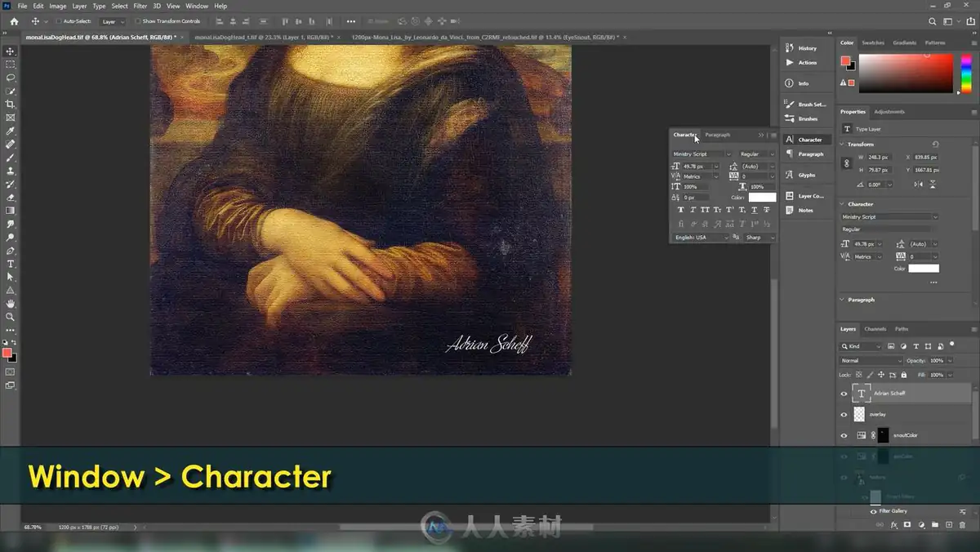Click the All Caps style icon
This screenshot has width=980, height=552.
(705, 210)
